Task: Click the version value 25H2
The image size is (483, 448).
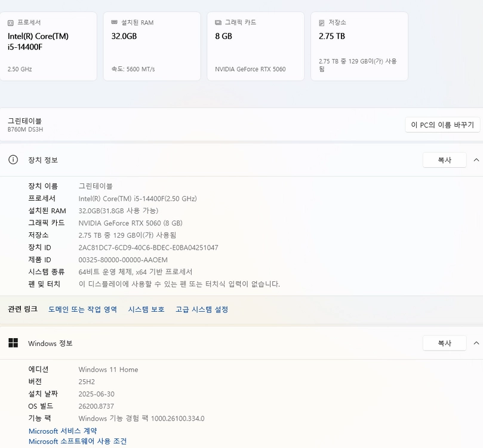Action: pyautogui.click(x=87, y=382)
